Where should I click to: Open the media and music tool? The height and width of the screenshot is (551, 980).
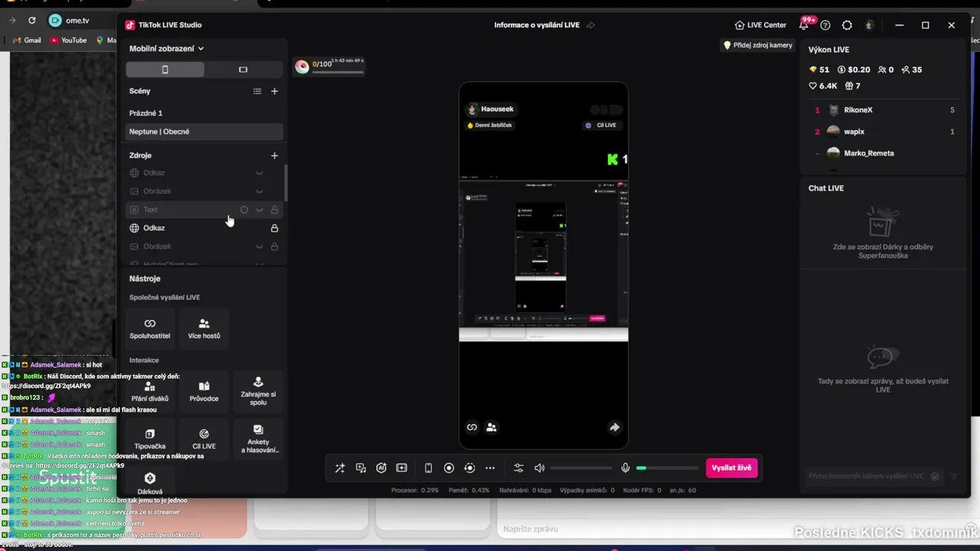click(361, 468)
